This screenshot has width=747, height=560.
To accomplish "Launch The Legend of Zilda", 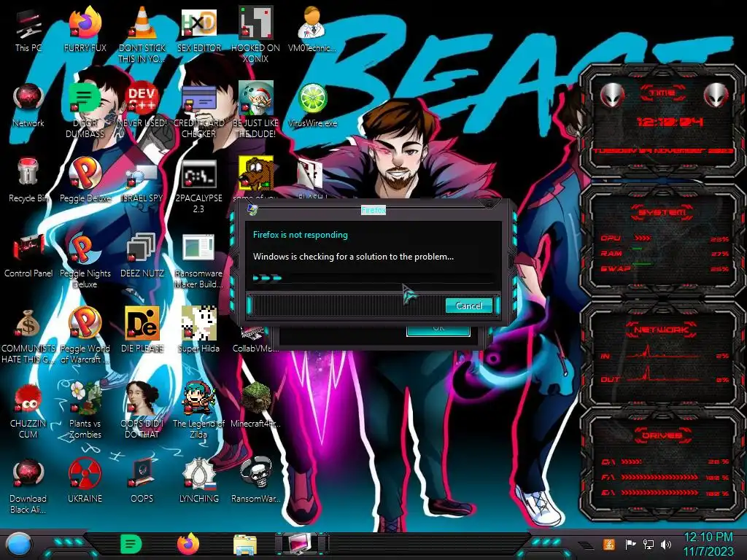I will tap(198, 411).
